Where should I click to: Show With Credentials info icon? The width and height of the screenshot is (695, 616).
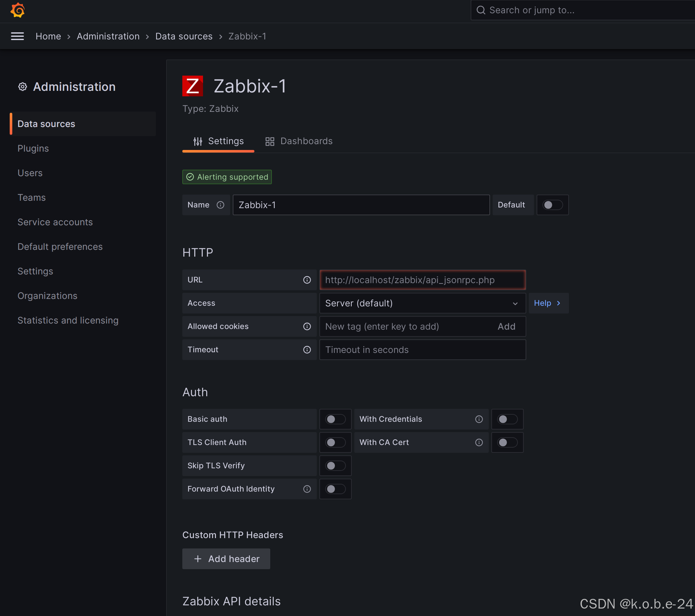tap(479, 419)
